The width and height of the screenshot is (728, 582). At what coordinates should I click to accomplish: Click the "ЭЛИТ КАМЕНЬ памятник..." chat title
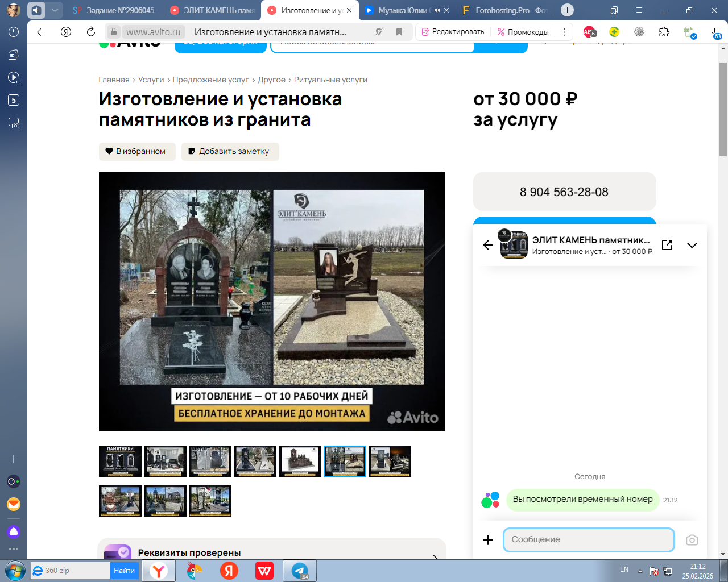(591, 240)
